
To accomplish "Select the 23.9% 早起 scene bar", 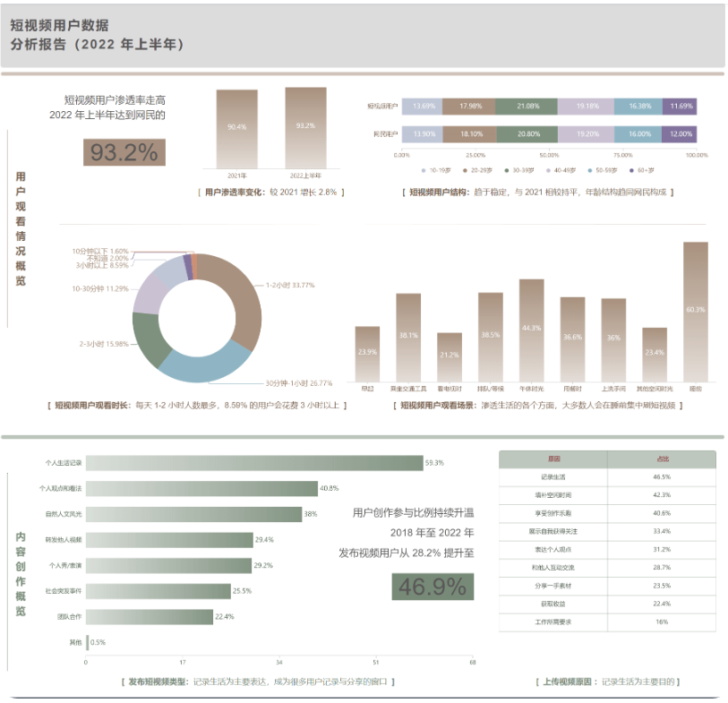I will pyautogui.click(x=367, y=355).
